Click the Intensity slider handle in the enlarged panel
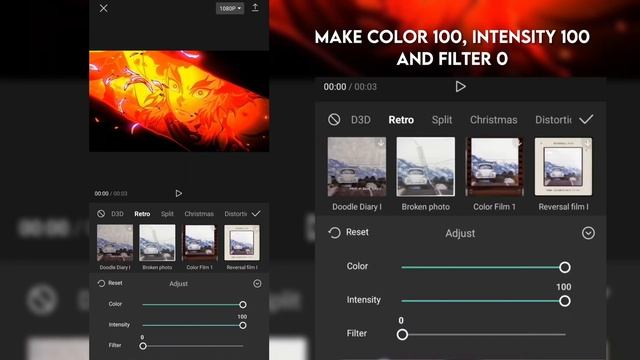 [x=565, y=301]
